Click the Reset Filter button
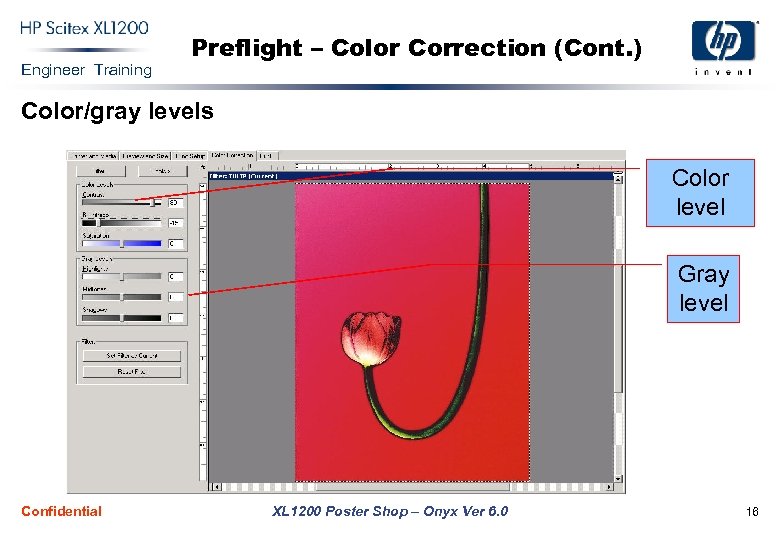This screenshot has height=540, width=780. pyautogui.click(x=132, y=371)
